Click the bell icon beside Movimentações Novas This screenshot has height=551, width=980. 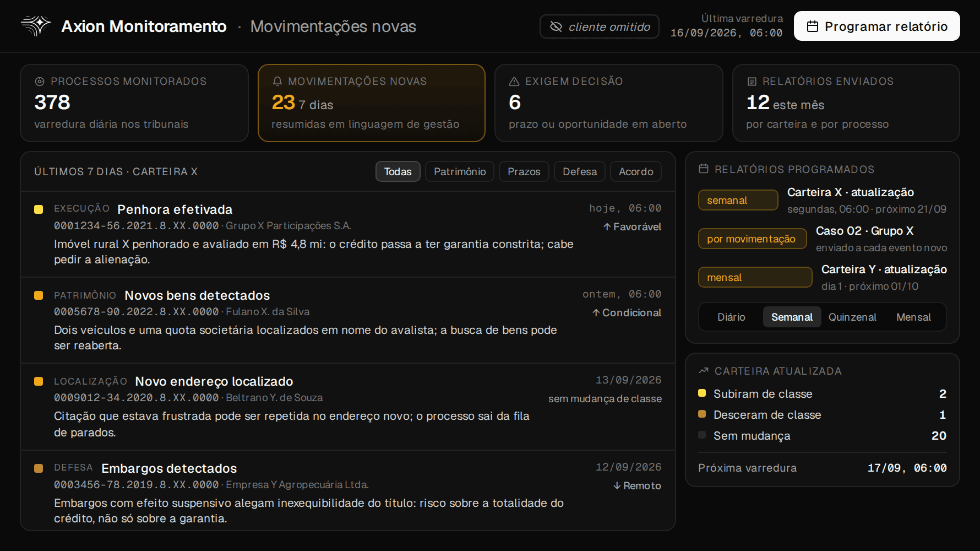coord(277,82)
